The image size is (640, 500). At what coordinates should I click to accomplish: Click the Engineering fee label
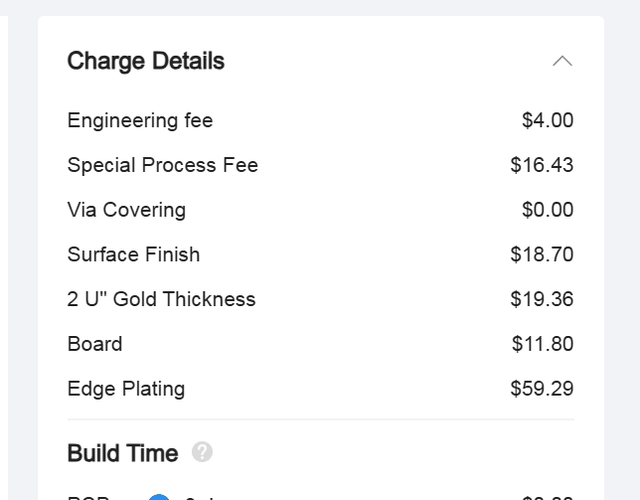(x=140, y=120)
